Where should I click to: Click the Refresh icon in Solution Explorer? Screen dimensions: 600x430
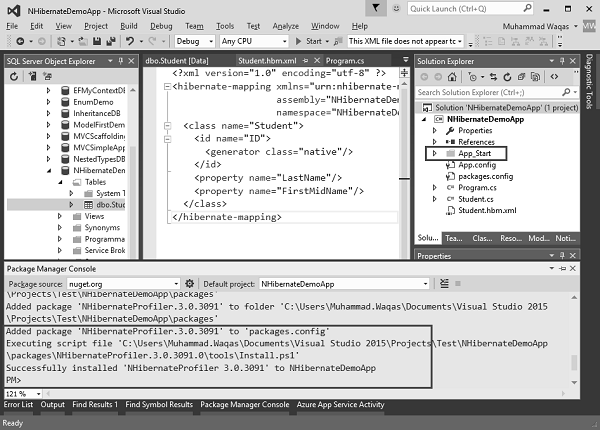tap(507, 77)
